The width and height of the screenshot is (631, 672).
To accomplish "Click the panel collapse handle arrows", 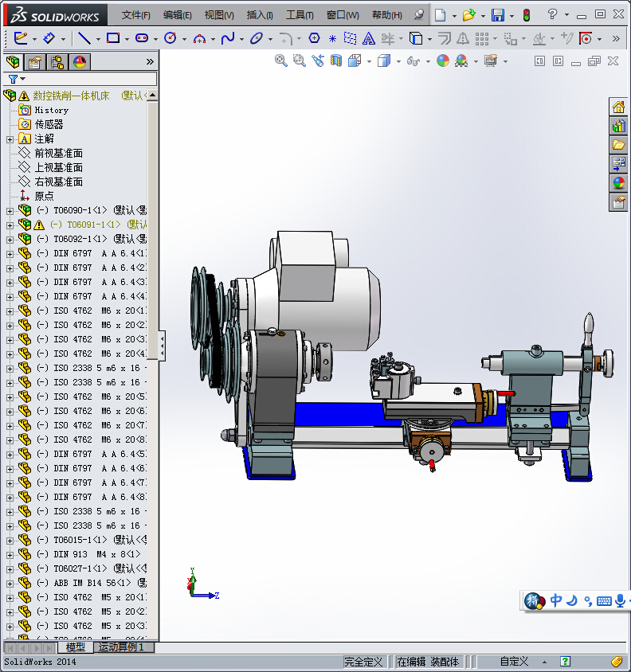I will click(x=162, y=346).
